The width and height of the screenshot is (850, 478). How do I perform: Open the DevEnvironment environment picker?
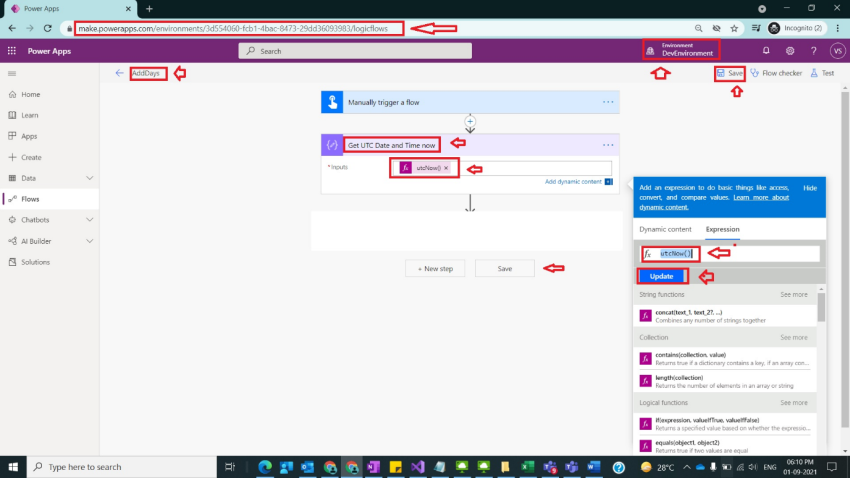681,50
